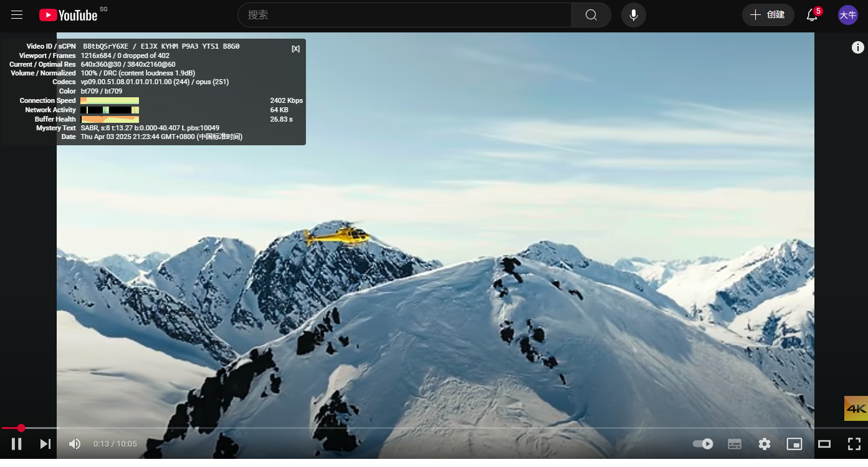Image resolution: width=868 pixels, height=467 pixels.
Task: Click the 2402 Kbps value
Action: pyautogui.click(x=287, y=100)
